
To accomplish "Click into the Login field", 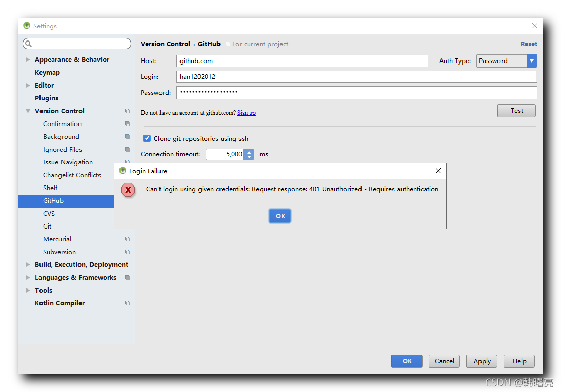I will (x=357, y=76).
